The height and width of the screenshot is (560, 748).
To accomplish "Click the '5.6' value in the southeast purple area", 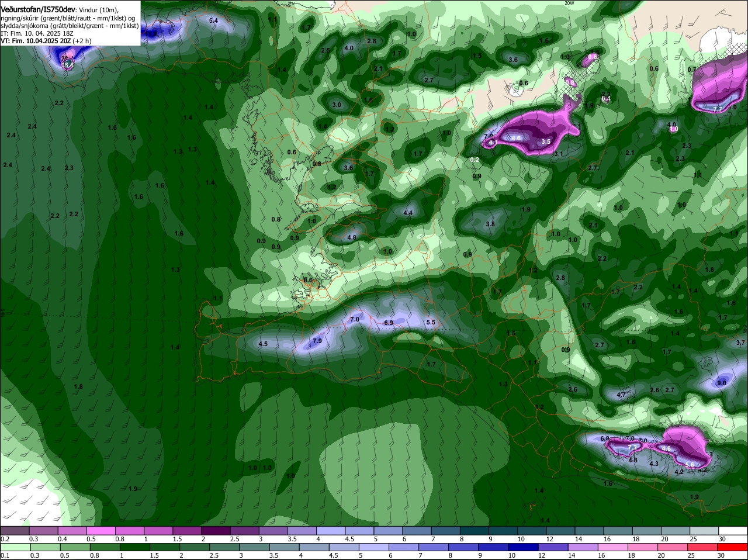I will click(690, 465).
